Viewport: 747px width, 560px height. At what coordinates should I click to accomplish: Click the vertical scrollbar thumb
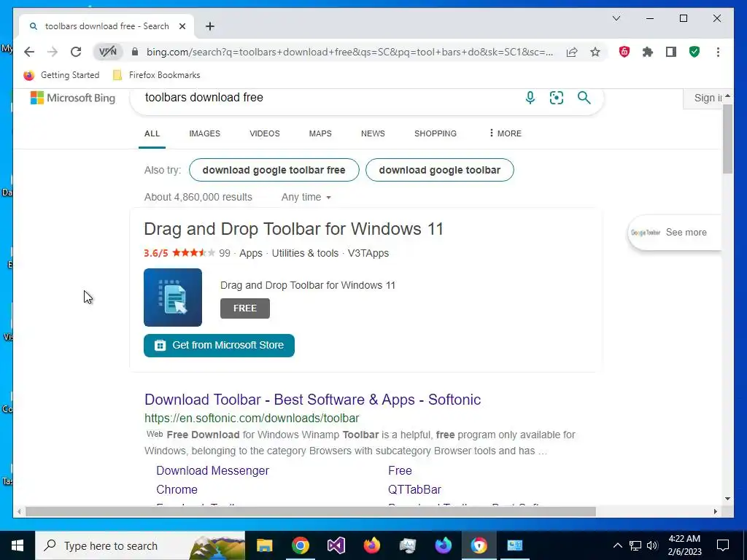point(727,139)
